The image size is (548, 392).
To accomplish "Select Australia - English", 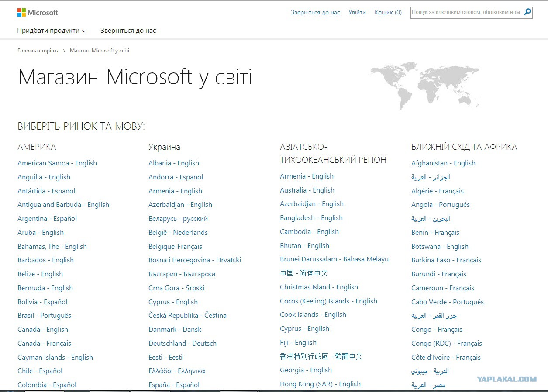I will 307,190.
